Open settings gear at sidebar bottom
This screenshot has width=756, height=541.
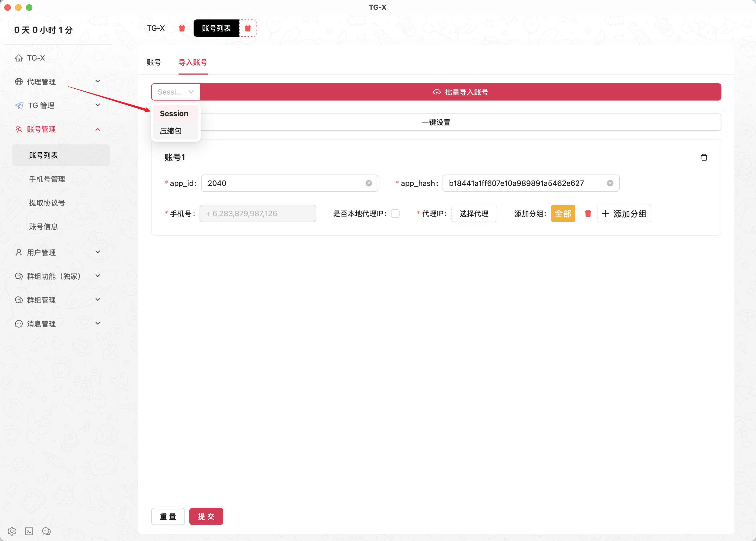click(x=12, y=531)
